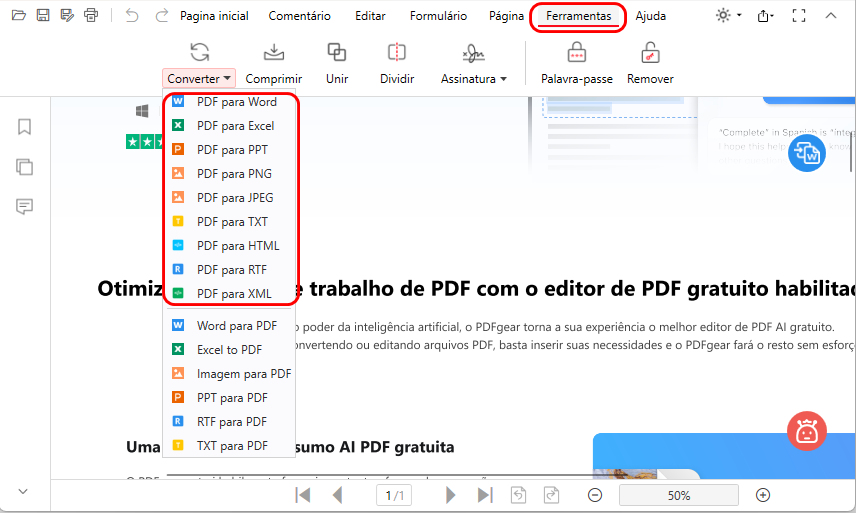856x513 pixels.
Task: Enter full screen mode
Action: [799, 16]
